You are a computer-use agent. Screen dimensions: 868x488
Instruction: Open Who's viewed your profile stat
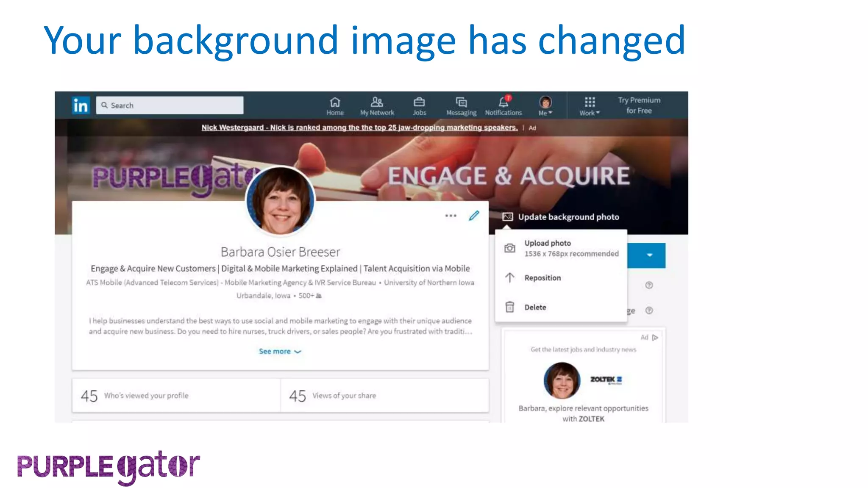[176, 396]
